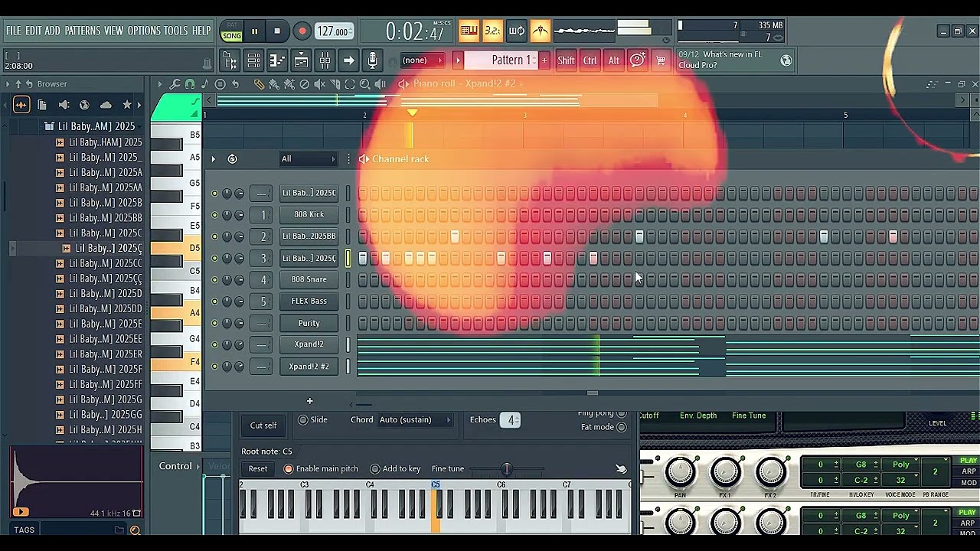Open the TOOLS menu

tap(175, 31)
